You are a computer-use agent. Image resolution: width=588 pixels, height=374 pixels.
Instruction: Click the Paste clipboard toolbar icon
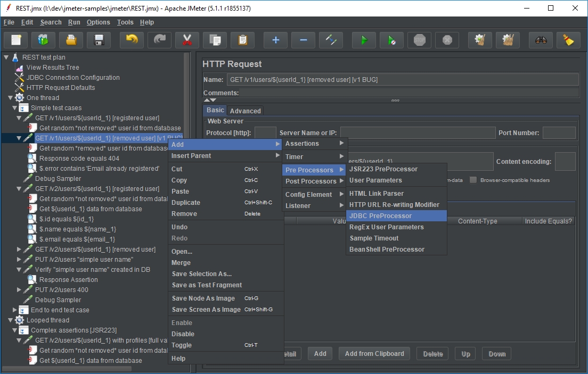pyautogui.click(x=243, y=40)
